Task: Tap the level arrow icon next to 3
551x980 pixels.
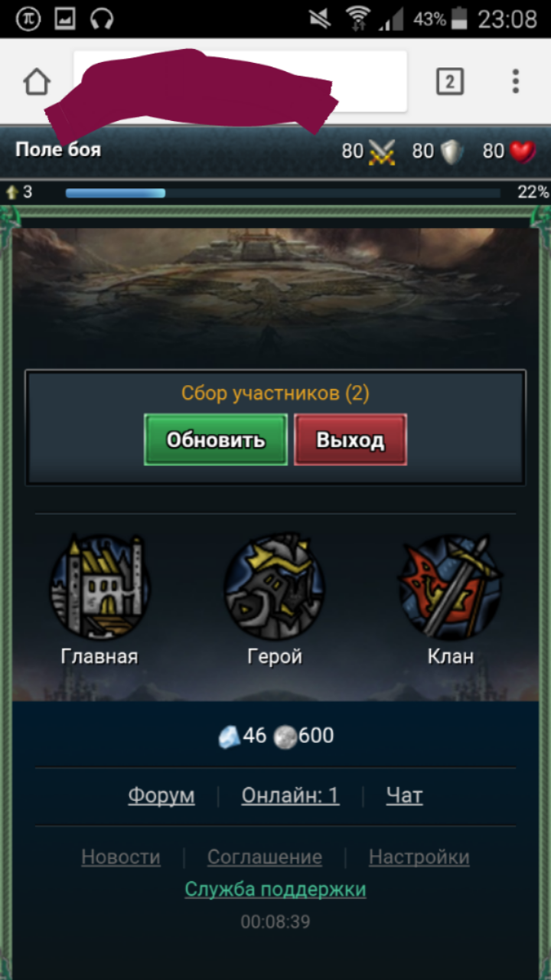Action: (x=11, y=192)
